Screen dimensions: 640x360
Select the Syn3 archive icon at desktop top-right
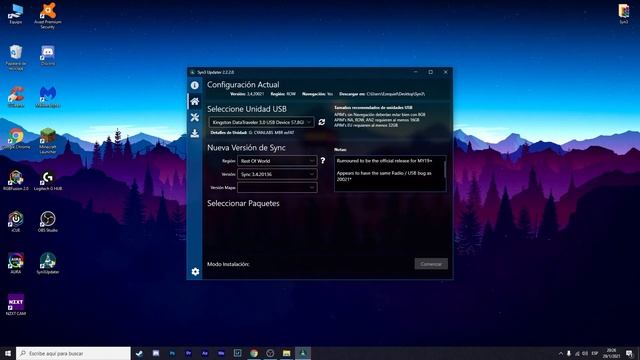tap(624, 14)
